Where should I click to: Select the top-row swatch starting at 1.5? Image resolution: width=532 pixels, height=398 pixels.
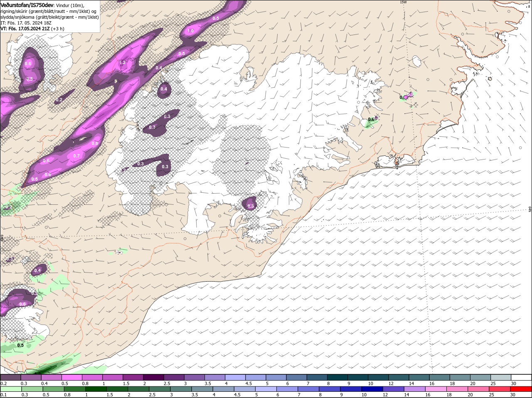[133, 377]
